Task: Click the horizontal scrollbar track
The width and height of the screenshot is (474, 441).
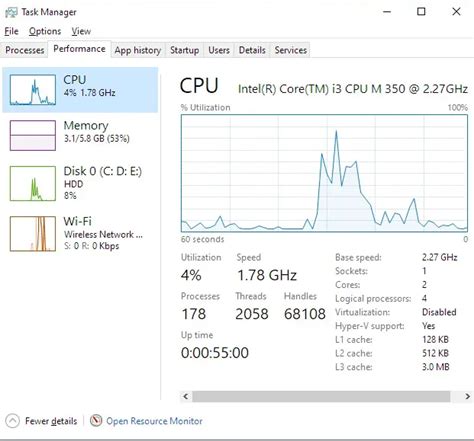Action: pos(321,396)
